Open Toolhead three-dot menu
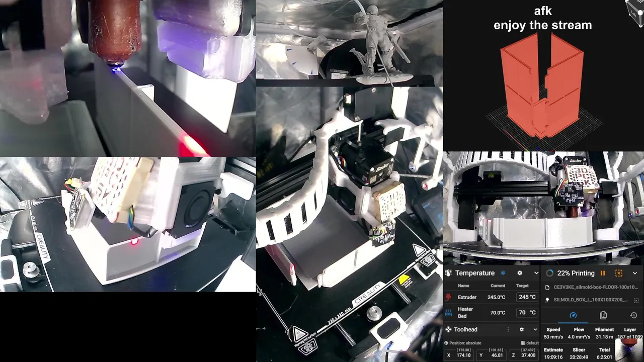The image size is (644, 362). [x=508, y=329]
